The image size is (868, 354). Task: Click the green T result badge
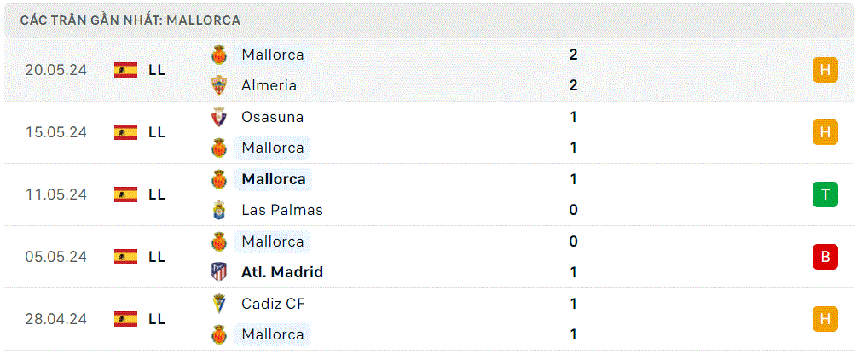coord(825,194)
